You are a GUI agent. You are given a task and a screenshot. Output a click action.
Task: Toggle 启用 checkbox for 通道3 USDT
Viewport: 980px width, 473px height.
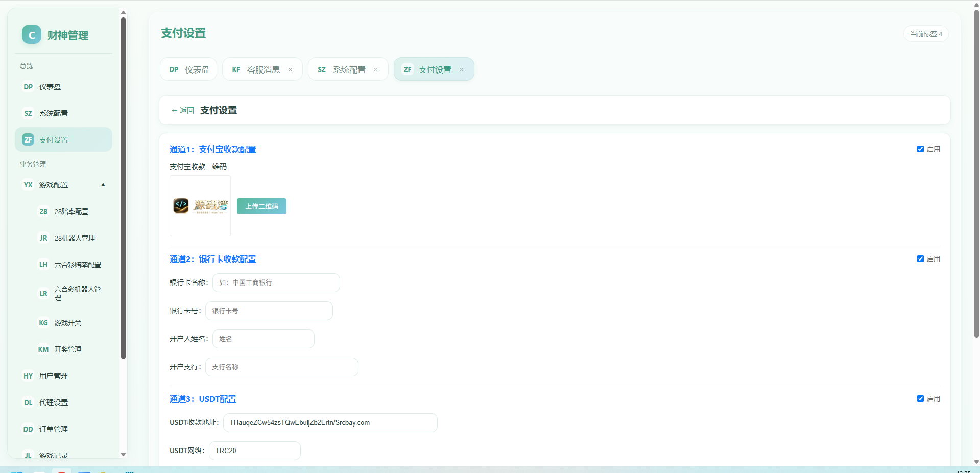pyautogui.click(x=920, y=399)
